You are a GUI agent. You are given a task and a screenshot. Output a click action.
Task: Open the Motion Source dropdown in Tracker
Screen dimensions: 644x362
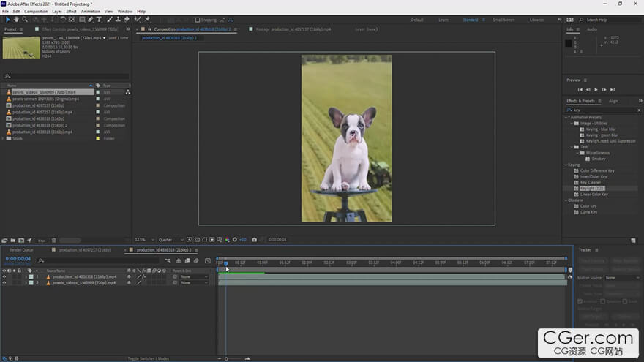click(622, 278)
